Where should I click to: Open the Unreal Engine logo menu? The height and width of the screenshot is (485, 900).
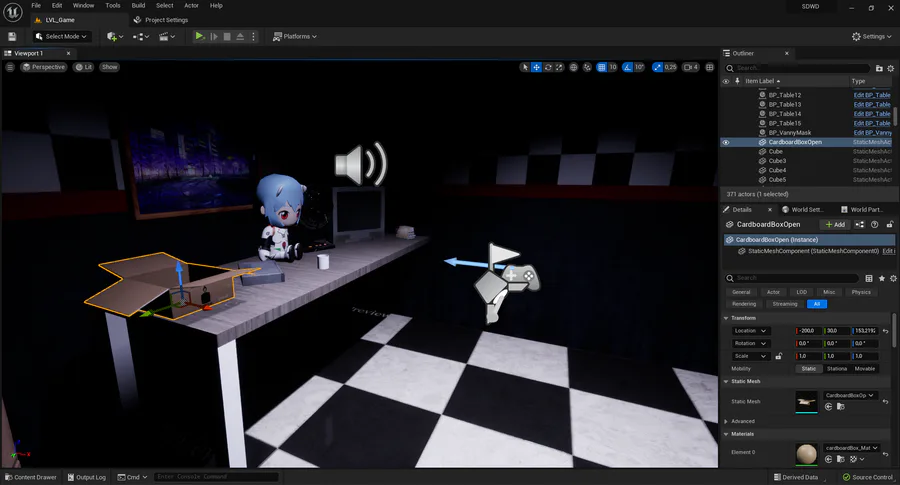(x=12, y=11)
